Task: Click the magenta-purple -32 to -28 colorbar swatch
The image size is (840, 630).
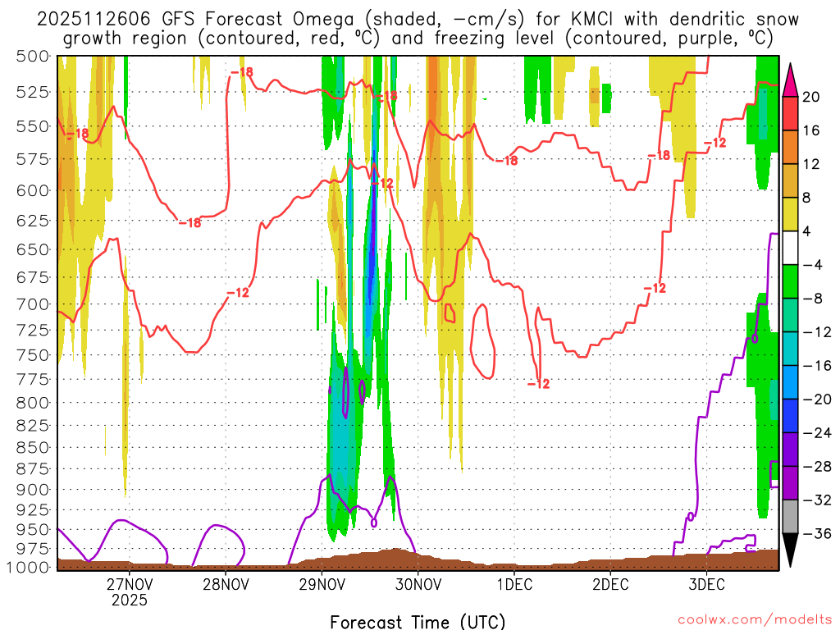Action: (x=790, y=483)
